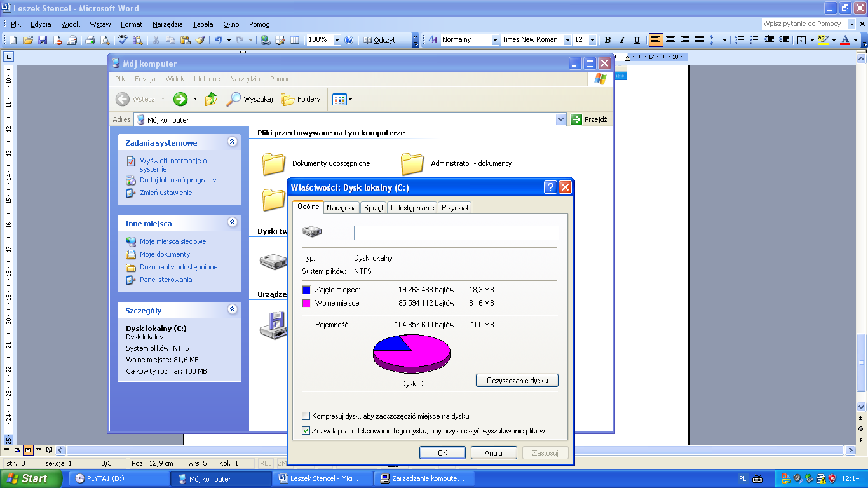
Task: Collapse the Zadania systemowe panel
Action: (x=233, y=142)
